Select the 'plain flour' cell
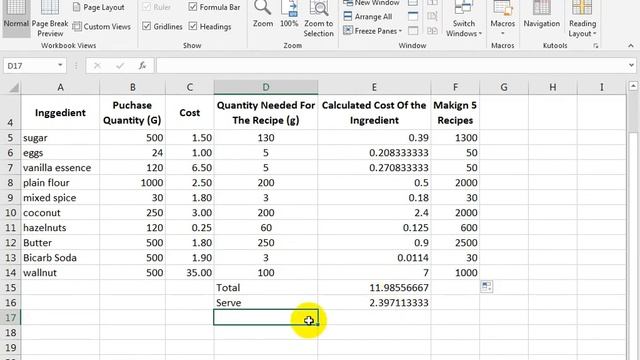The height and width of the screenshot is (360, 640). [x=60, y=183]
